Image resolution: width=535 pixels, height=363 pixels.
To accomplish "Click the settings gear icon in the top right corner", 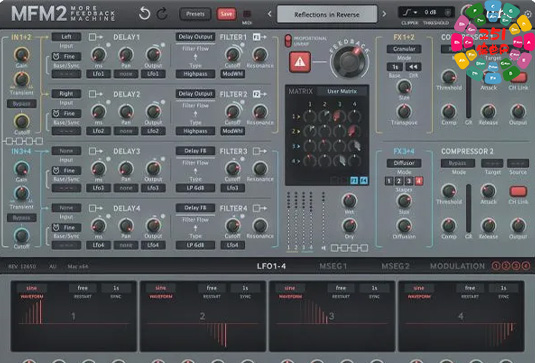I will [x=528, y=14].
